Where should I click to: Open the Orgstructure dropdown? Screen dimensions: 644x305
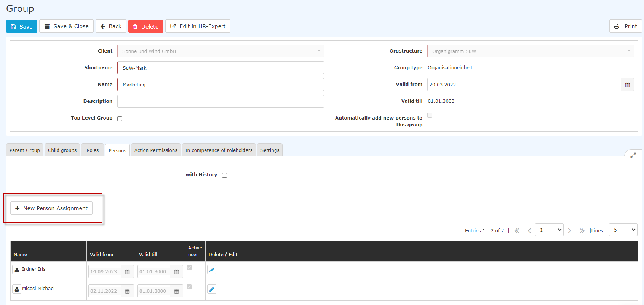coord(531,51)
